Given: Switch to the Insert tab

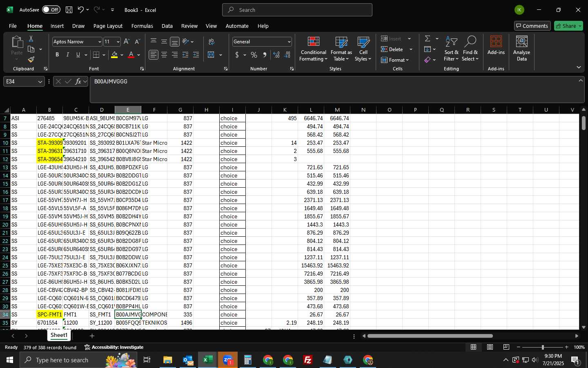Looking at the screenshot, I should [57, 26].
